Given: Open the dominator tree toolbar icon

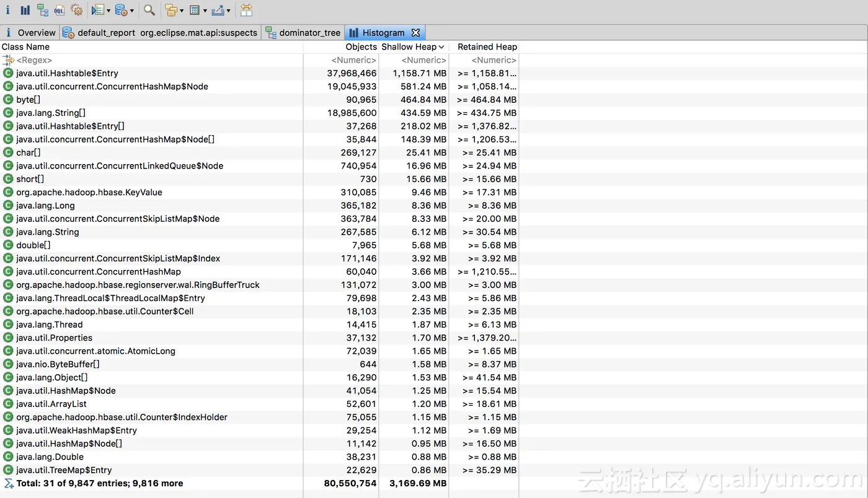Looking at the screenshot, I should tap(43, 10).
